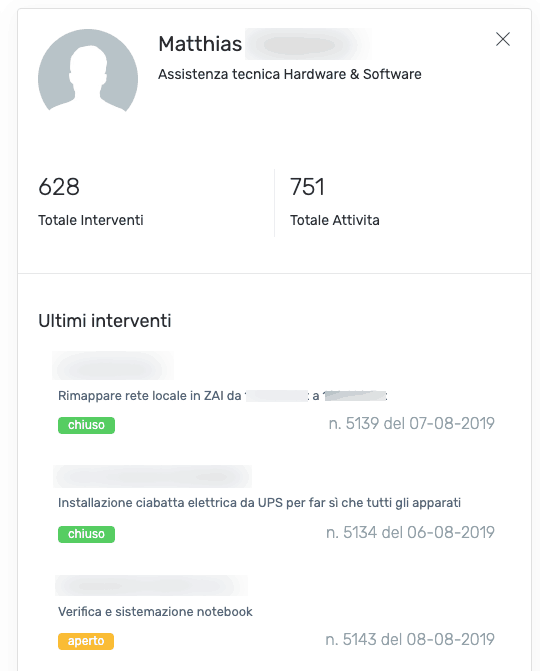Click the Totale Attivita label
Image resolution: width=540 pixels, height=671 pixels.
335,220
